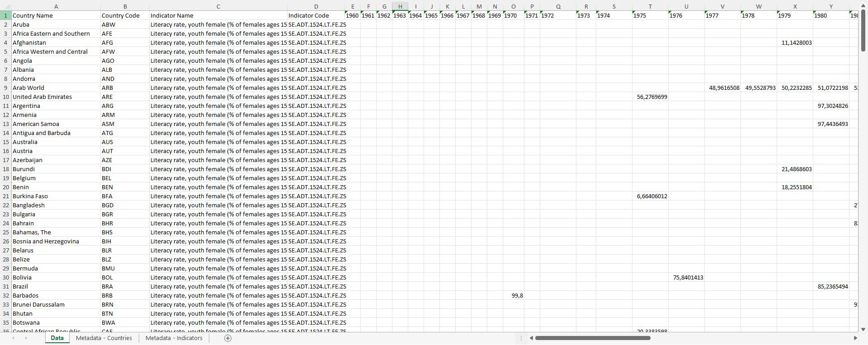Switch to Metadata - Countries sheet

[104, 338]
